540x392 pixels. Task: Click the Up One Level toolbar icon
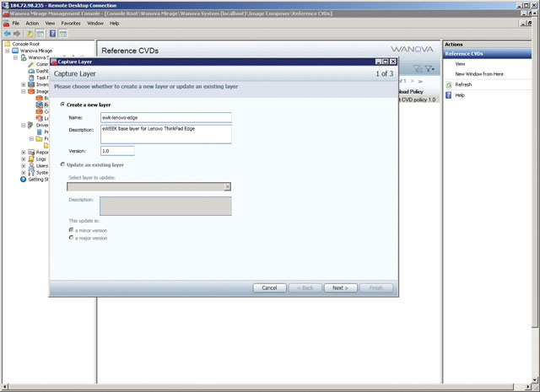[x=30, y=34]
